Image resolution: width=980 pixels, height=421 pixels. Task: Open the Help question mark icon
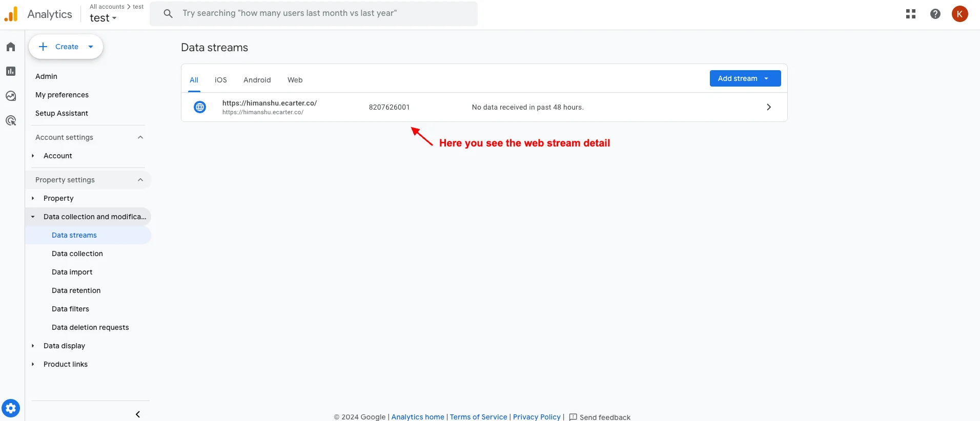click(935, 14)
